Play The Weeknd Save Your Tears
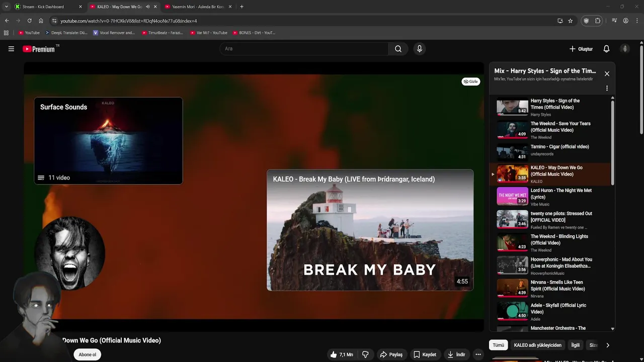 click(x=549, y=130)
